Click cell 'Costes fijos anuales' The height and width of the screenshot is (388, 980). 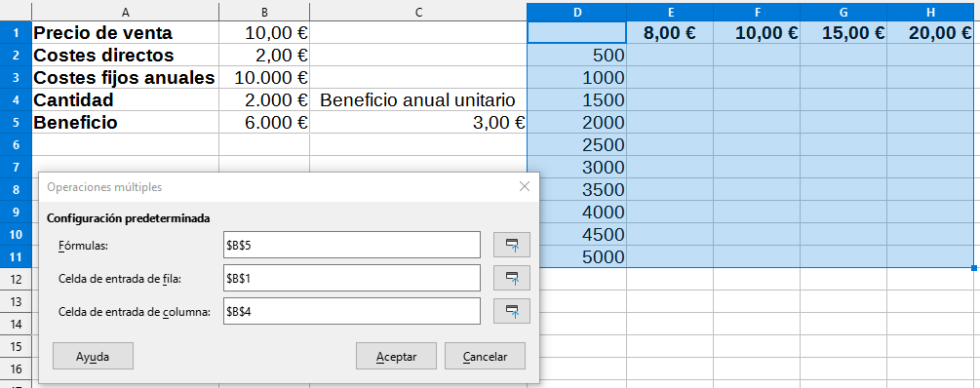(125, 77)
